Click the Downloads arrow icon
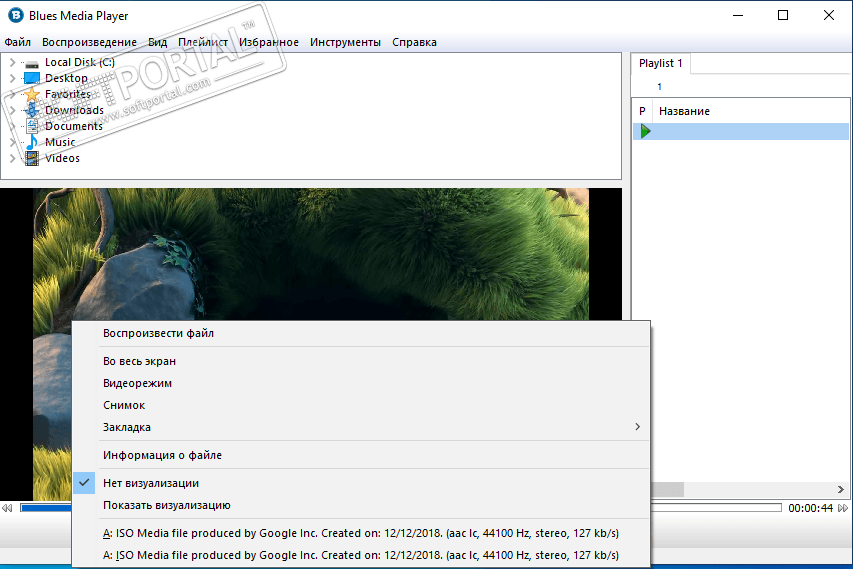 click(x=32, y=110)
